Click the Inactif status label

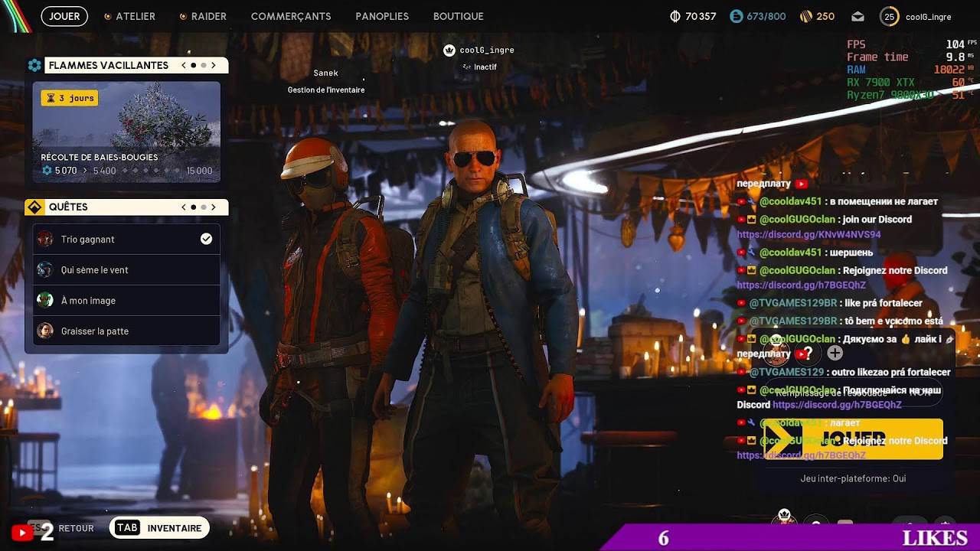(485, 67)
